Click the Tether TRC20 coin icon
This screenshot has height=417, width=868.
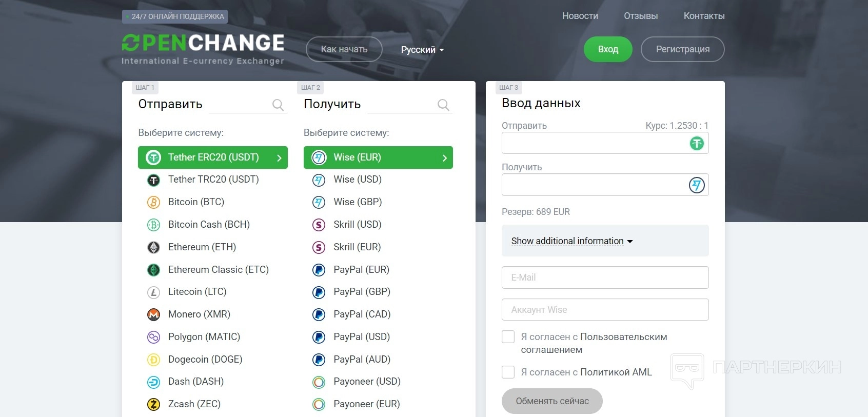153,180
